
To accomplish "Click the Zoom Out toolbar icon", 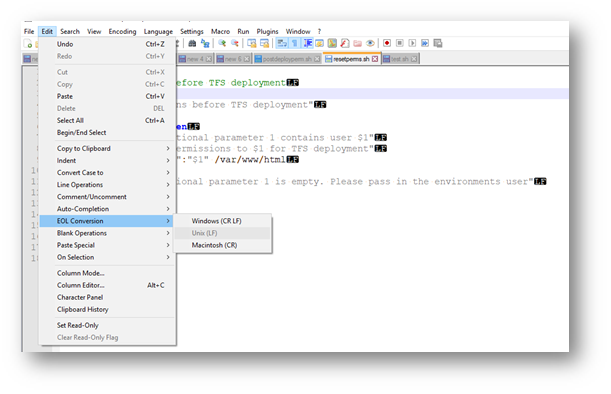I will 235,43.
